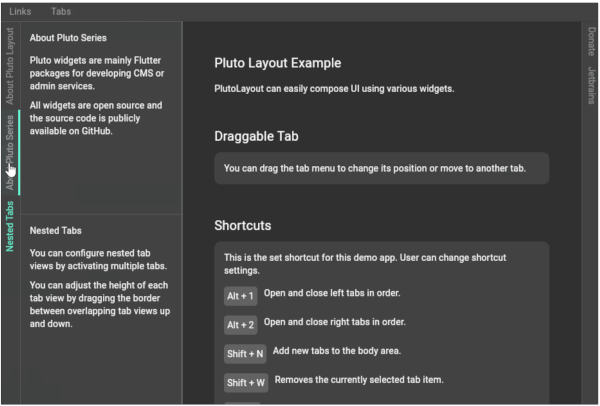Click 'Open and close left tabs in order'
This screenshot has height=406, width=600.
coord(332,293)
